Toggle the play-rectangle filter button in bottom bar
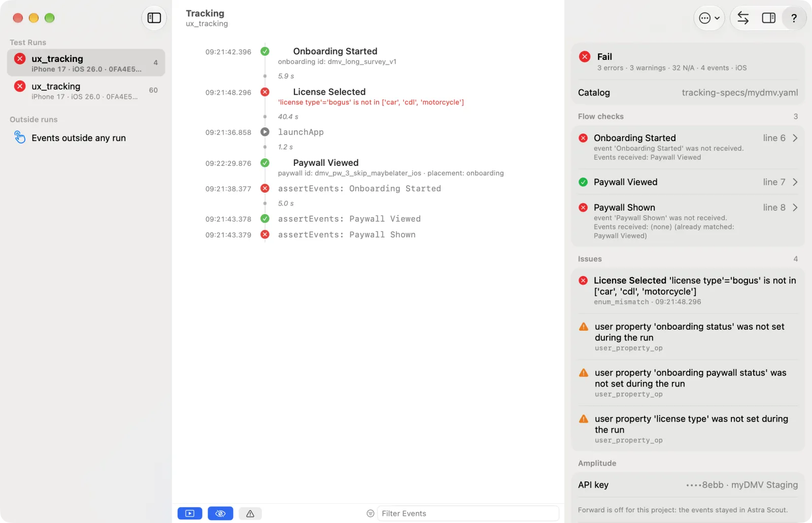The height and width of the screenshot is (523, 812). [190, 513]
